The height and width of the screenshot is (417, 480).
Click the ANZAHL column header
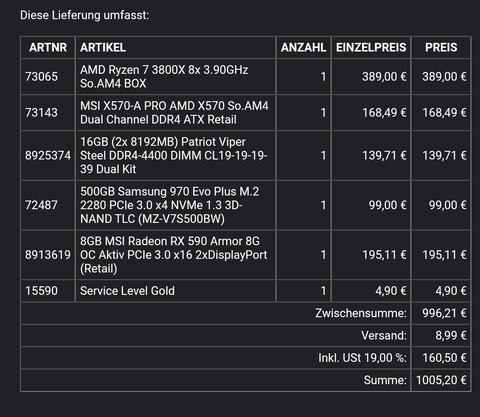coord(303,48)
